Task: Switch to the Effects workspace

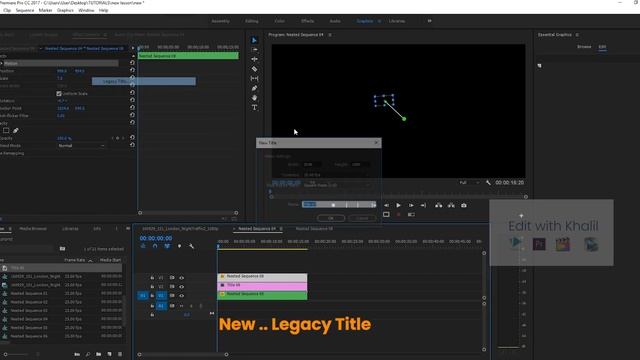Action: [x=307, y=21]
